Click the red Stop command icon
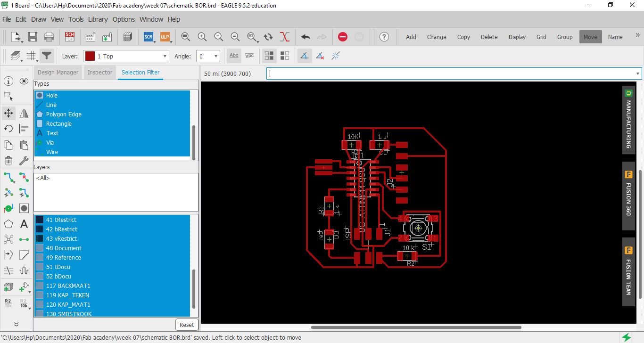 tap(343, 37)
